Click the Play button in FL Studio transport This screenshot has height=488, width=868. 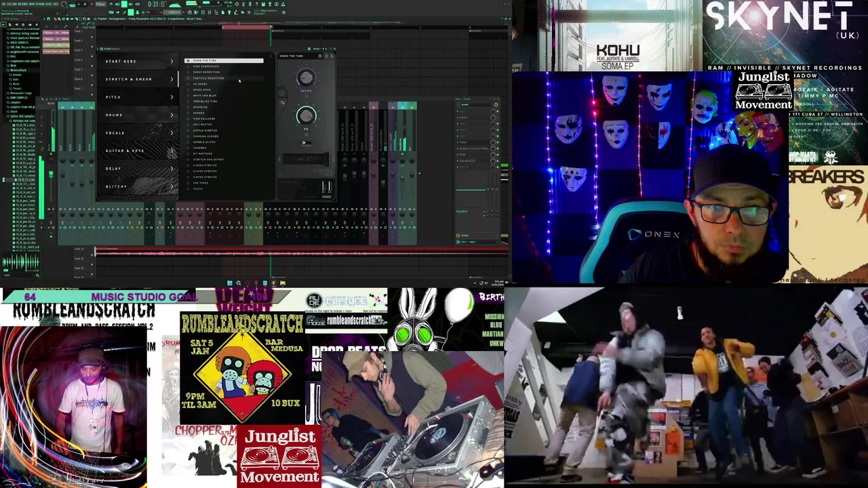click(x=79, y=4)
